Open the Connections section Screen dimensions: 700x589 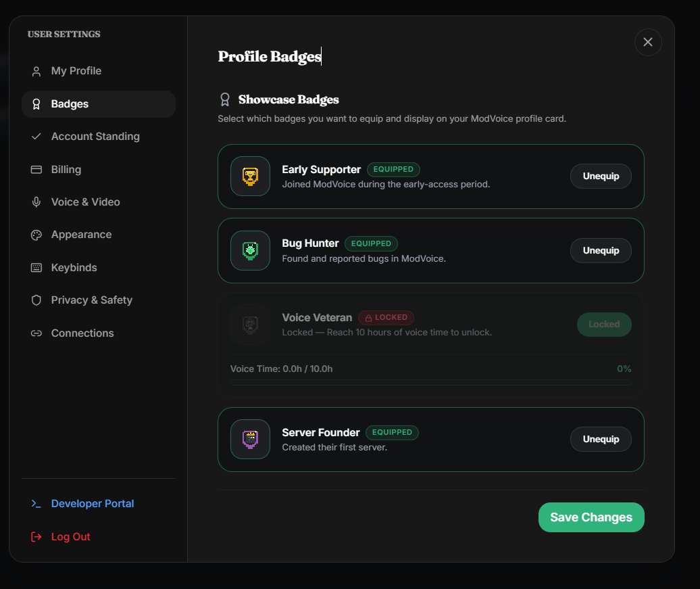coord(99,333)
